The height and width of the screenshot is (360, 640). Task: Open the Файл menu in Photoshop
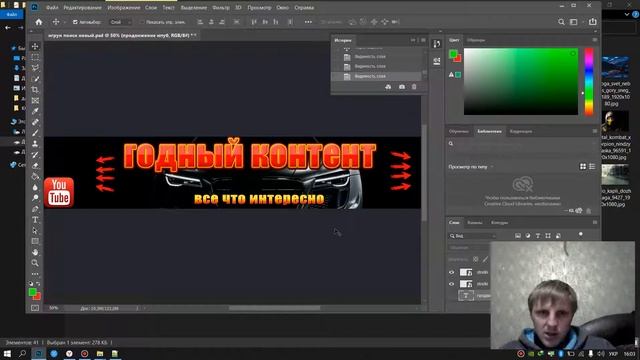coord(52,7)
